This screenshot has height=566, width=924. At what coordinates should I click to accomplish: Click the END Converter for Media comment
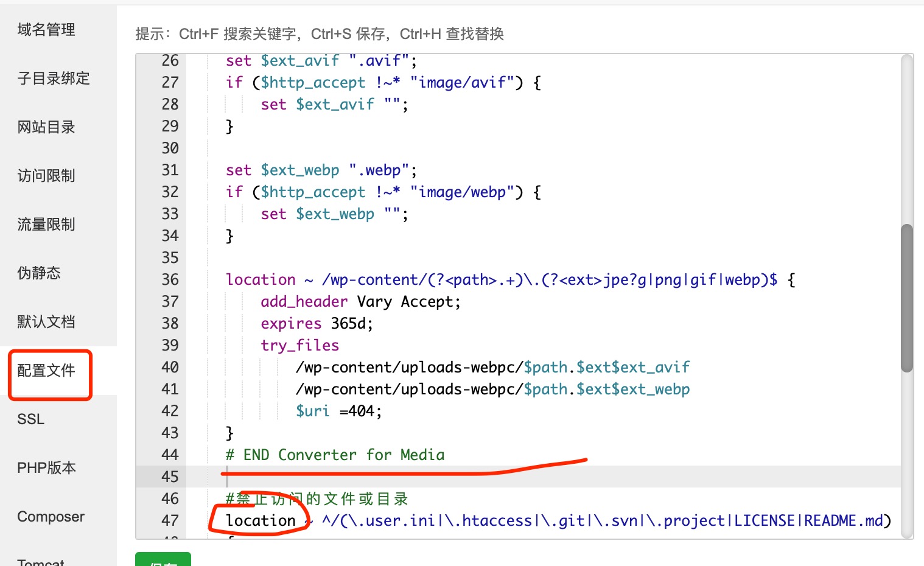tap(334, 455)
